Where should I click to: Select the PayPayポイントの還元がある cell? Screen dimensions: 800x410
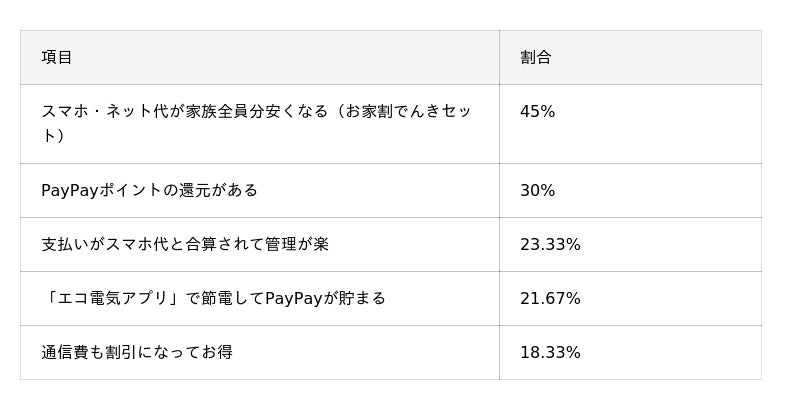[150, 190]
